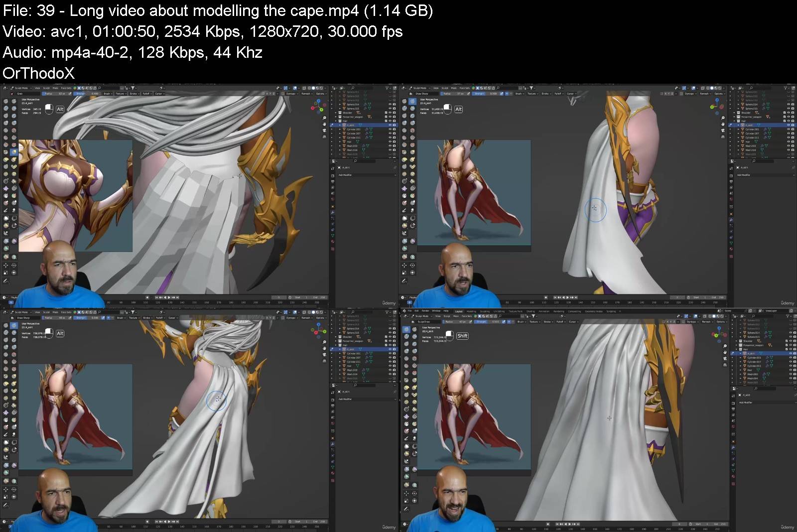797x532 pixels.
Task: Click the navigation gizmo in top-left frame
Action: (x=318, y=107)
